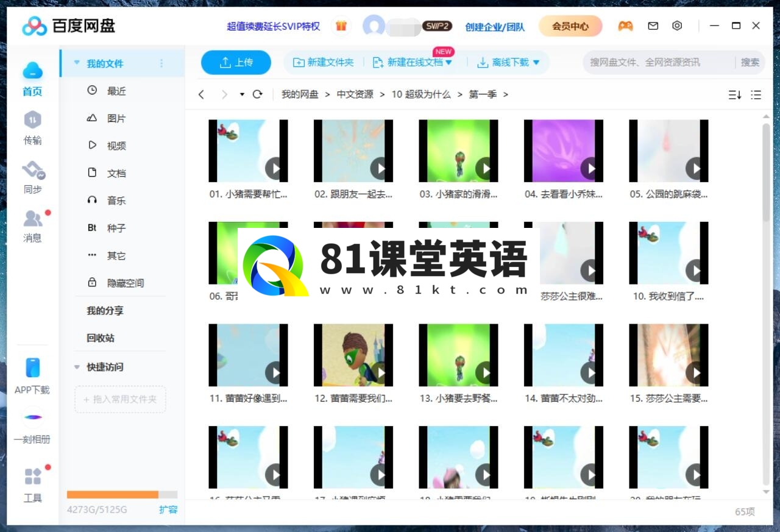Select 种子 in the sidebar
The height and width of the screenshot is (532, 780).
pos(116,228)
